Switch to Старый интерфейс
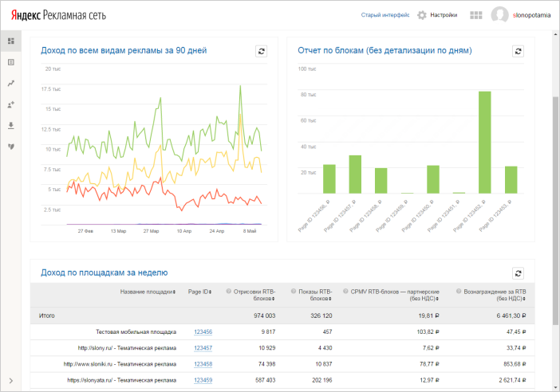Viewport: 560px width, 392px height. point(385,15)
